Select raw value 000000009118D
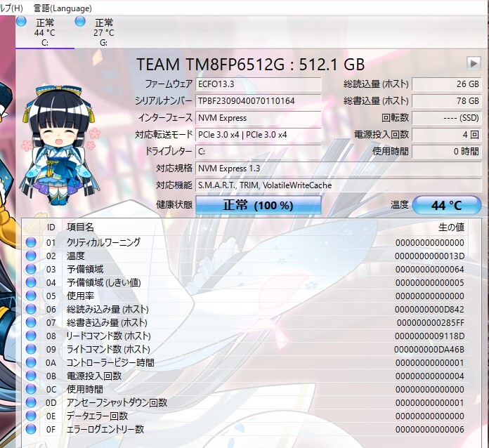 (x=430, y=336)
